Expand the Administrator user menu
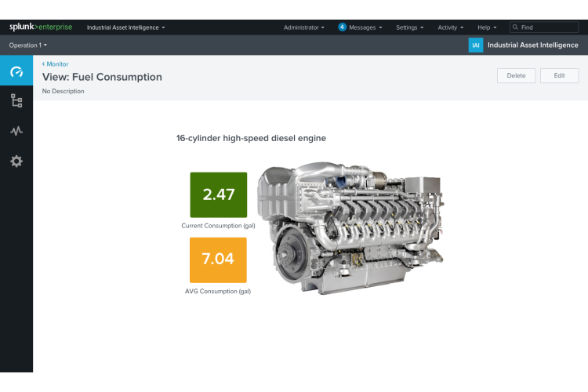This screenshot has height=392, width=588. (303, 27)
